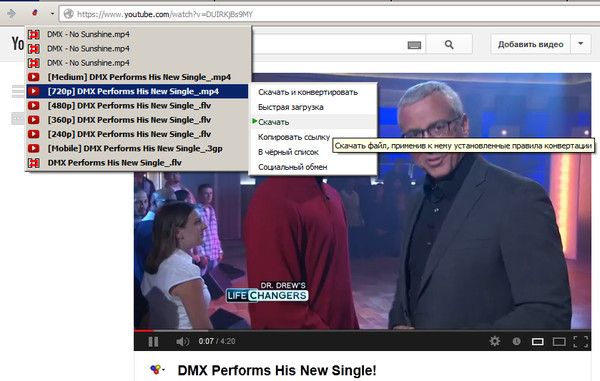This screenshot has height=381, width=600.
Task: Click DownloadHelper balls icon beside video title
Action: [x=156, y=370]
